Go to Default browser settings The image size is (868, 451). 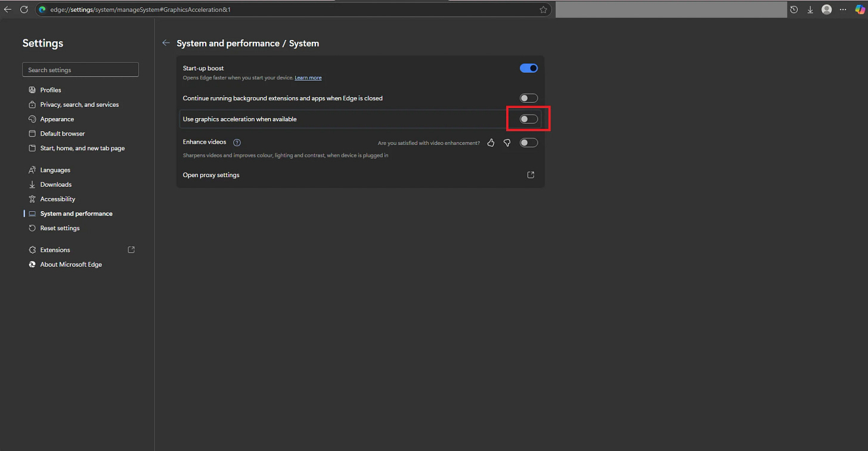(x=61, y=133)
